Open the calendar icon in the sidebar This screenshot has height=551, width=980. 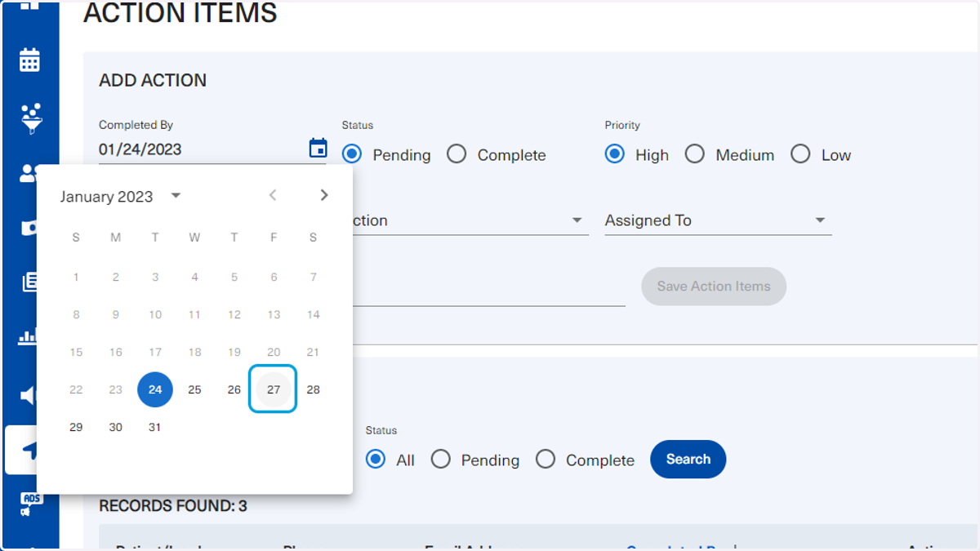30,60
